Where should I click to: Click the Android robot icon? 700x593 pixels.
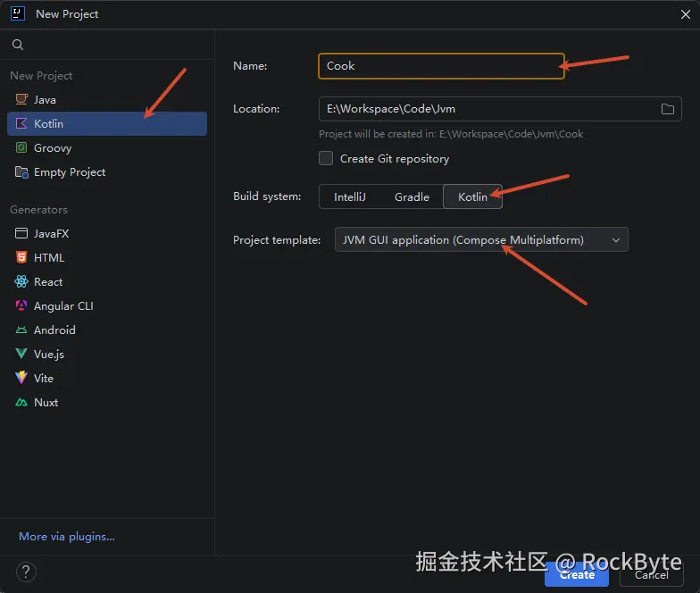pyautogui.click(x=21, y=330)
